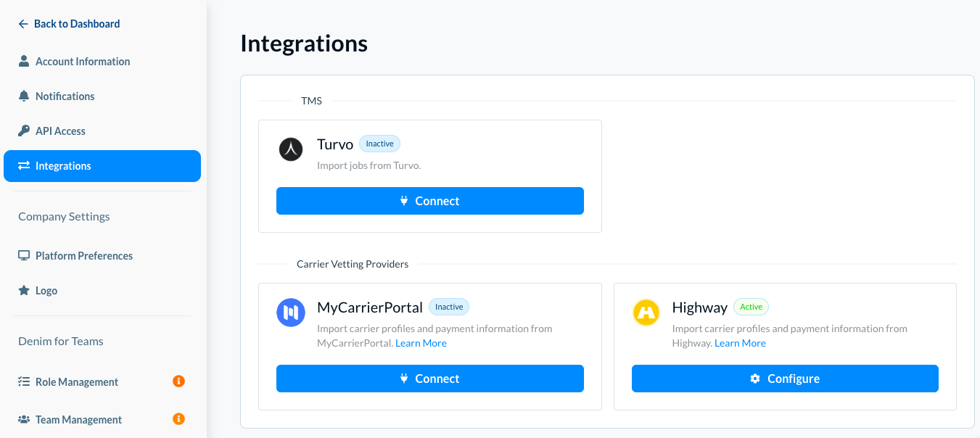Open Platform Preferences page
980x438 pixels.
84,256
